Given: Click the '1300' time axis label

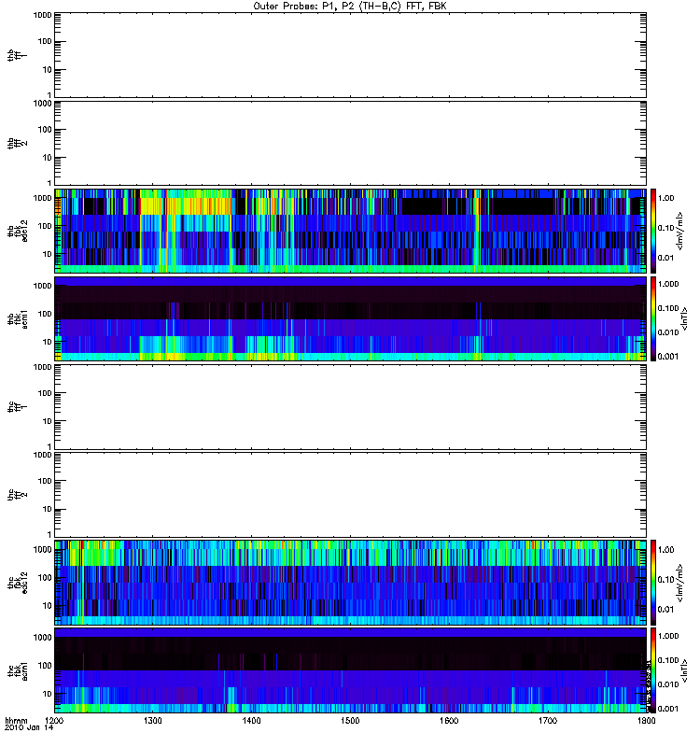Looking at the screenshot, I should click(153, 721).
